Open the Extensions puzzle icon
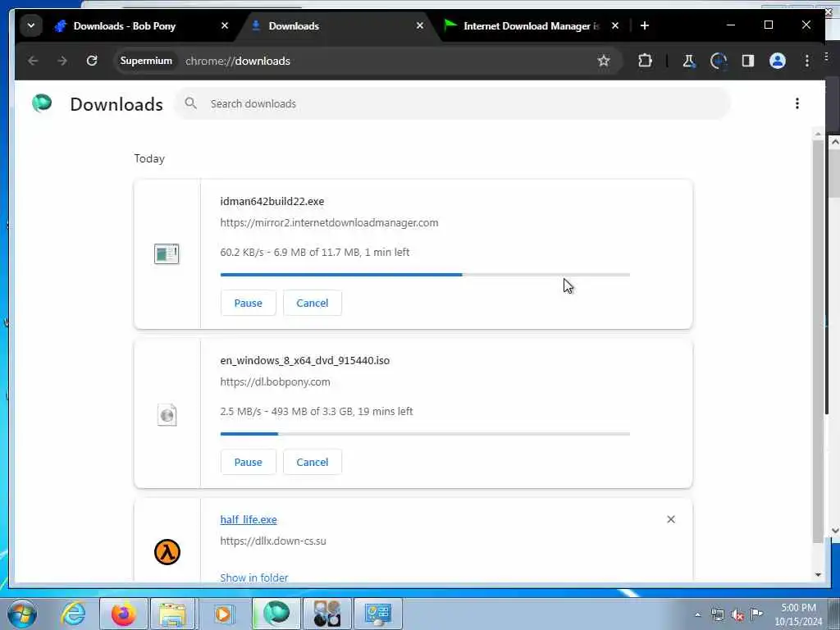This screenshot has width=840, height=630. click(645, 61)
